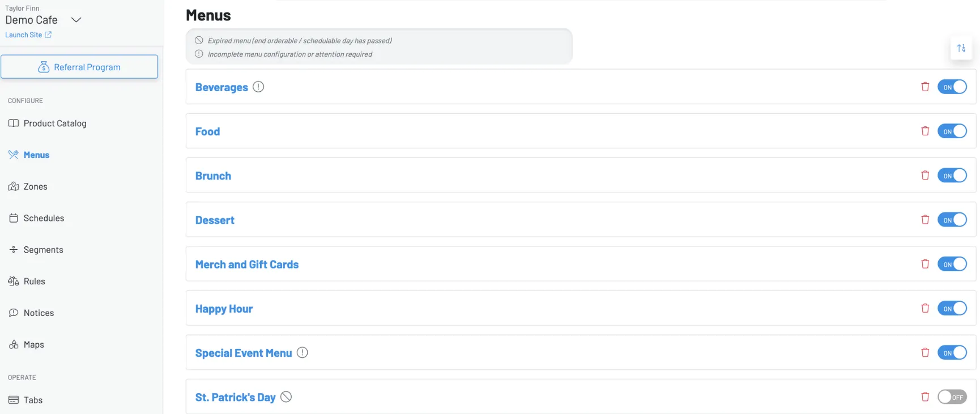Open Product Catalog in the sidebar
The height and width of the screenshot is (414, 980).
coord(55,123)
